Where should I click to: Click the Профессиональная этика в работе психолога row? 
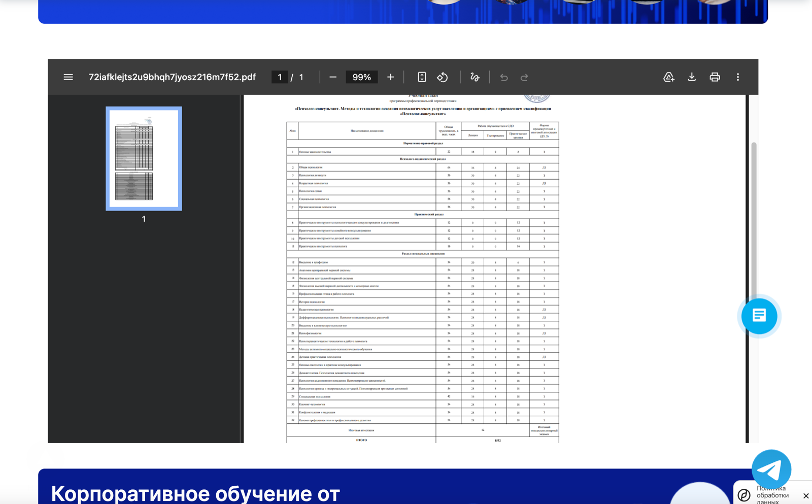click(423, 294)
